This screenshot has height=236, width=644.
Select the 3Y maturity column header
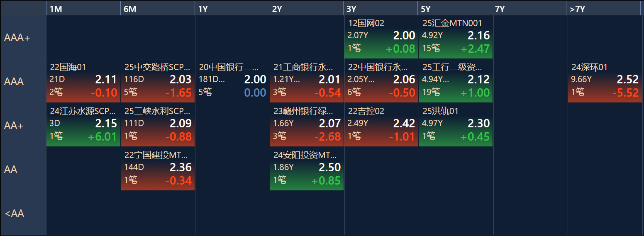coord(381,9)
